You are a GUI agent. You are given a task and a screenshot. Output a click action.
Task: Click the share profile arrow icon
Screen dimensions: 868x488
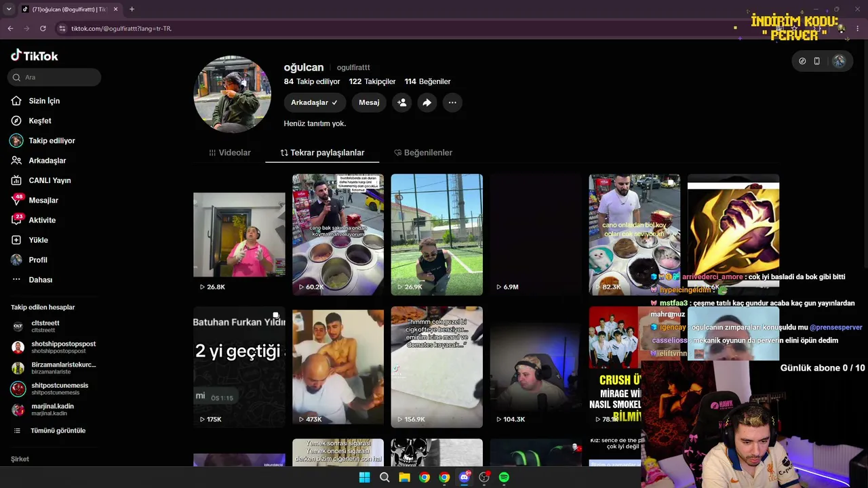(427, 102)
